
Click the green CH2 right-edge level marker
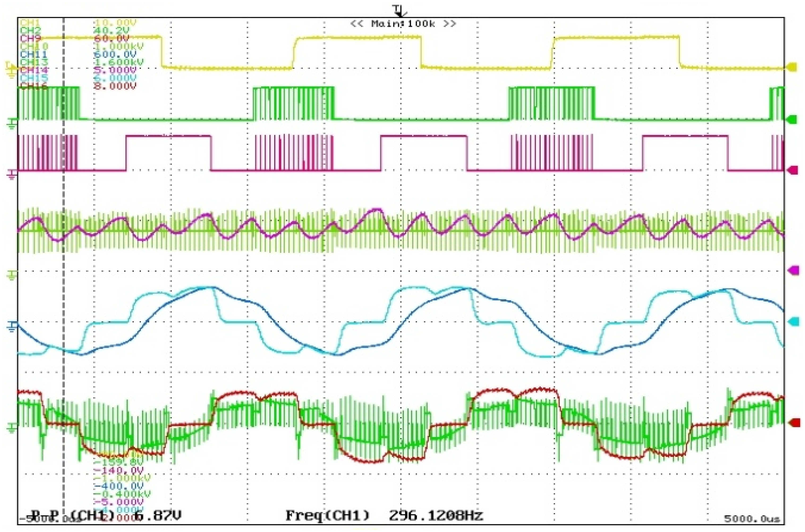click(x=792, y=119)
